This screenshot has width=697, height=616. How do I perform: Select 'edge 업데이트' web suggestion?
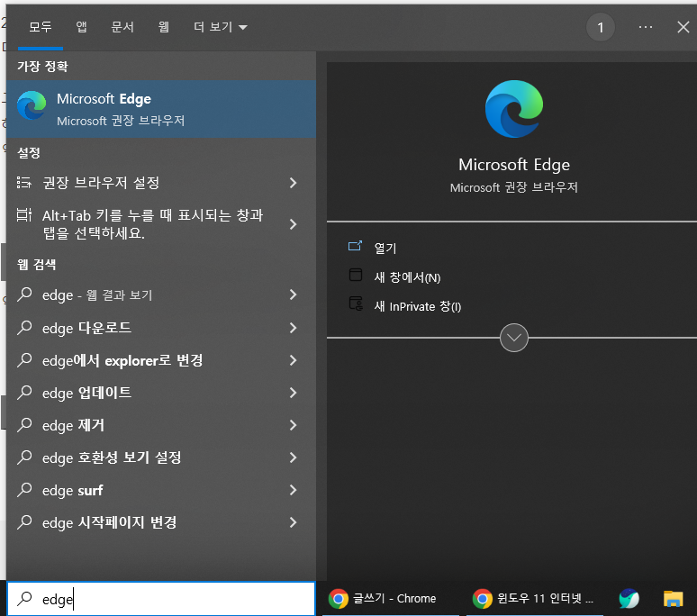[161, 393]
